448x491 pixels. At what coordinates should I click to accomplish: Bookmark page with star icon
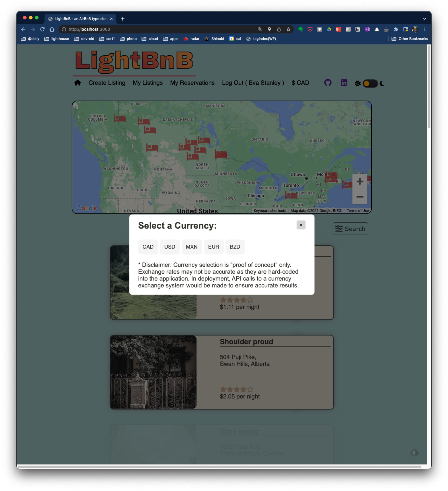(x=289, y=29)
